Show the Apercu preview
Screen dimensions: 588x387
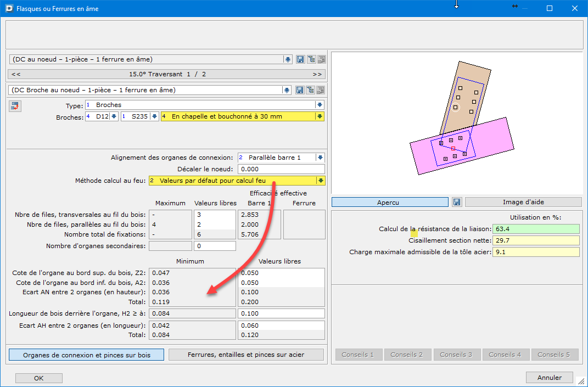pyautogui.click(x=390, y=202)
